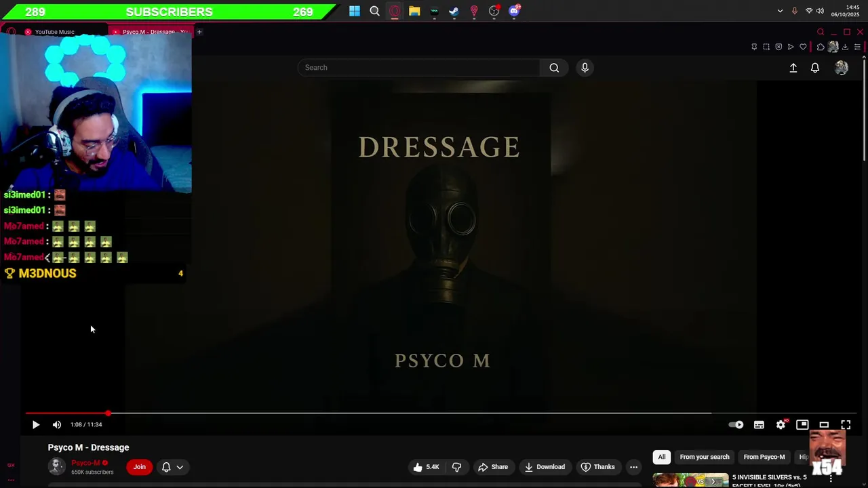868x488 pixels.
Task: Click the Share button
Action: point(493,467)
